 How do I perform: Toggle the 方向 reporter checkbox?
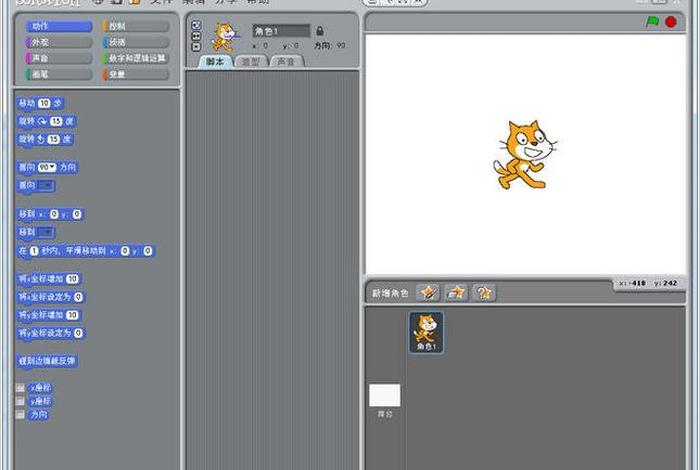pyautogui.click(x=20, y=415)
